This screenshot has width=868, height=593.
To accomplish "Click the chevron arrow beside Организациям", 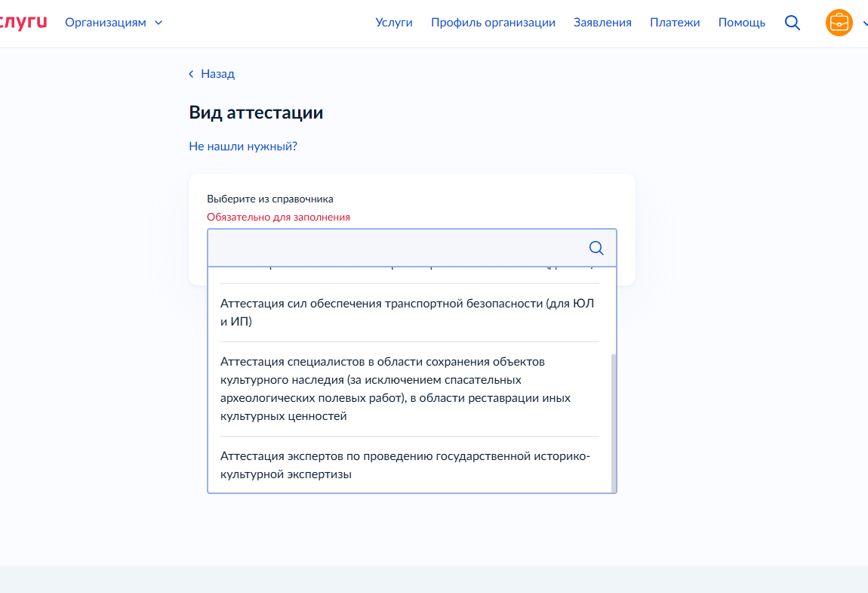I will point(159,23).
